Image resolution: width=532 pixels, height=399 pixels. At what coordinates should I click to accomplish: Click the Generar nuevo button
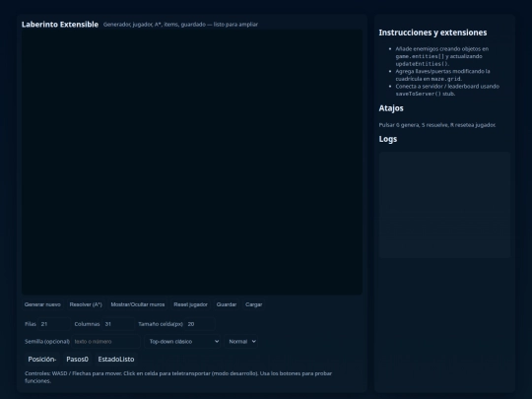coord(42,304)
